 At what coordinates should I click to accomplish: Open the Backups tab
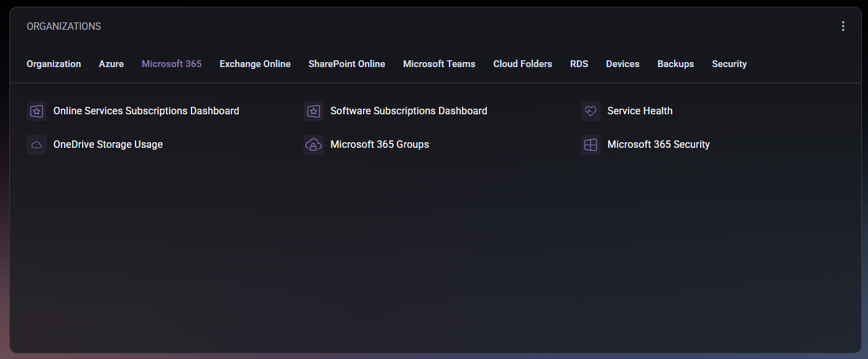coord(675,64)
